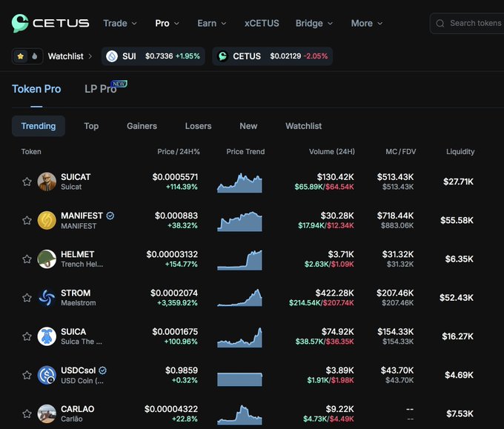The height and width of the screenshot is (429, 504).
Task: Favorite USDCsol with its star
Action: point(27,375)
